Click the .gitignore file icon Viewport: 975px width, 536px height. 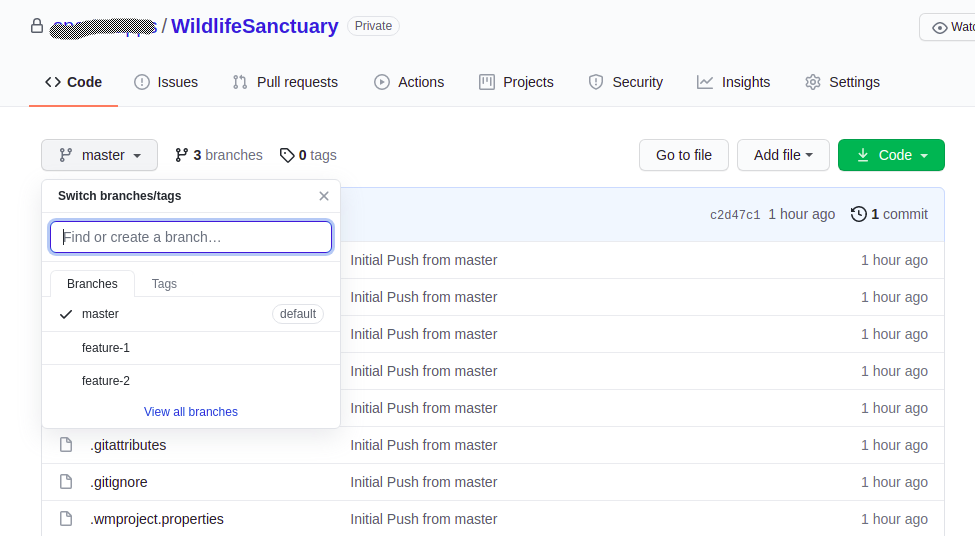click(x=66, y=482)
